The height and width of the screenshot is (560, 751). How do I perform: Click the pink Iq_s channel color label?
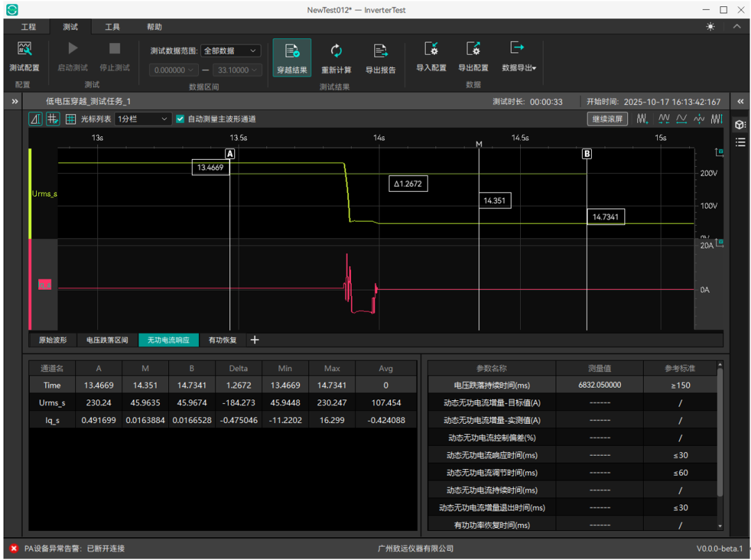click(45, 285)
